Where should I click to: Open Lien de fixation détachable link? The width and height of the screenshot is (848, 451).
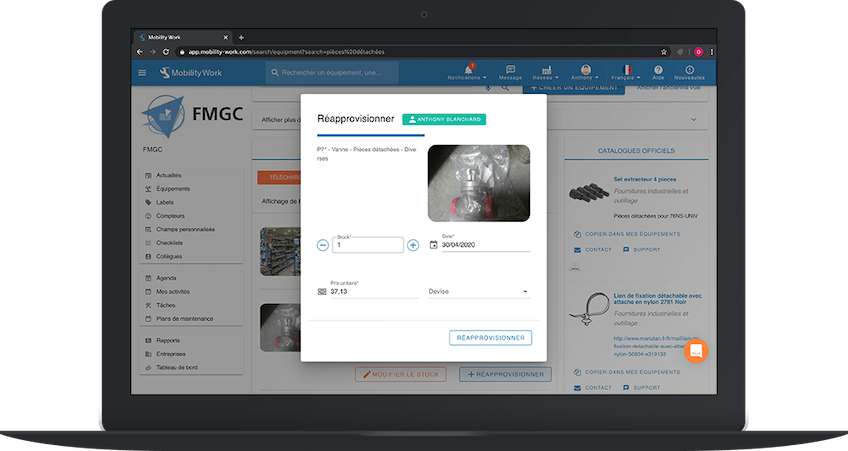click(657, 299)
